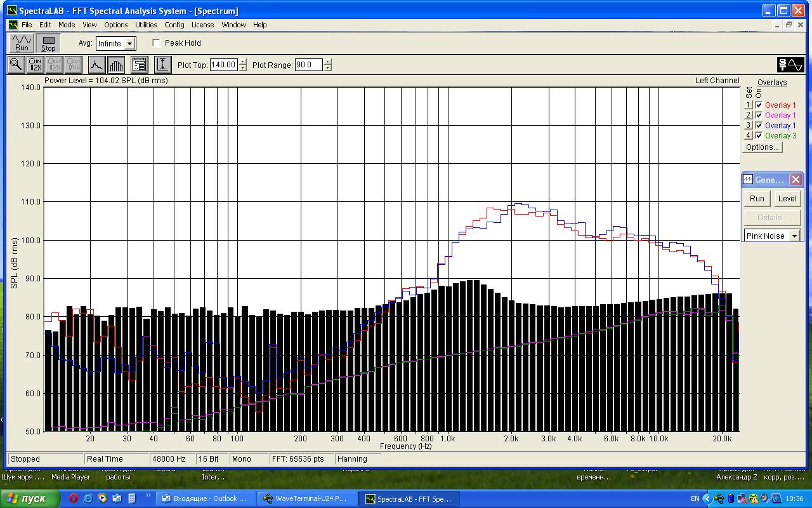812x508 pixels.
Task: Click the auto-scale vertical range icon
Action: tap(163, 64)
